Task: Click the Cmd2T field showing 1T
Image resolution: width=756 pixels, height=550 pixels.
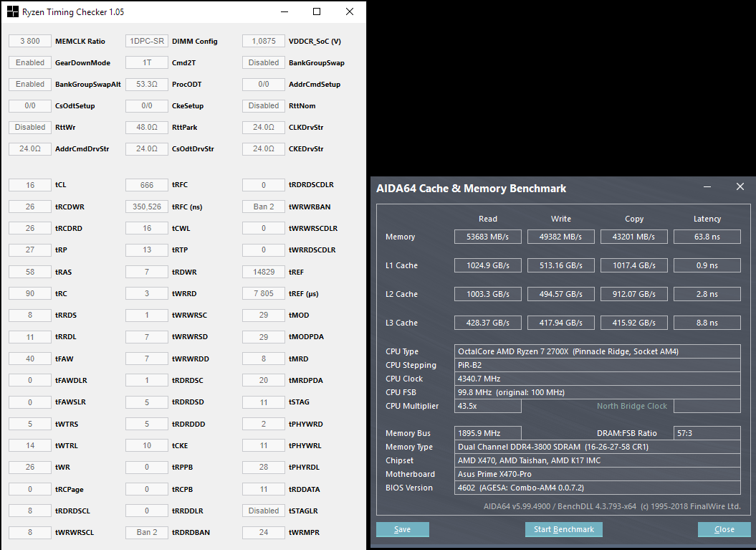Action: [147, 62]
